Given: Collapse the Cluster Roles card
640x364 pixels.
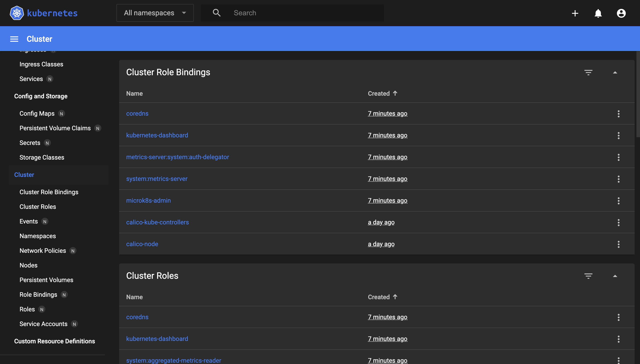Looking at the screenshot, I should [x=615, y=276].
